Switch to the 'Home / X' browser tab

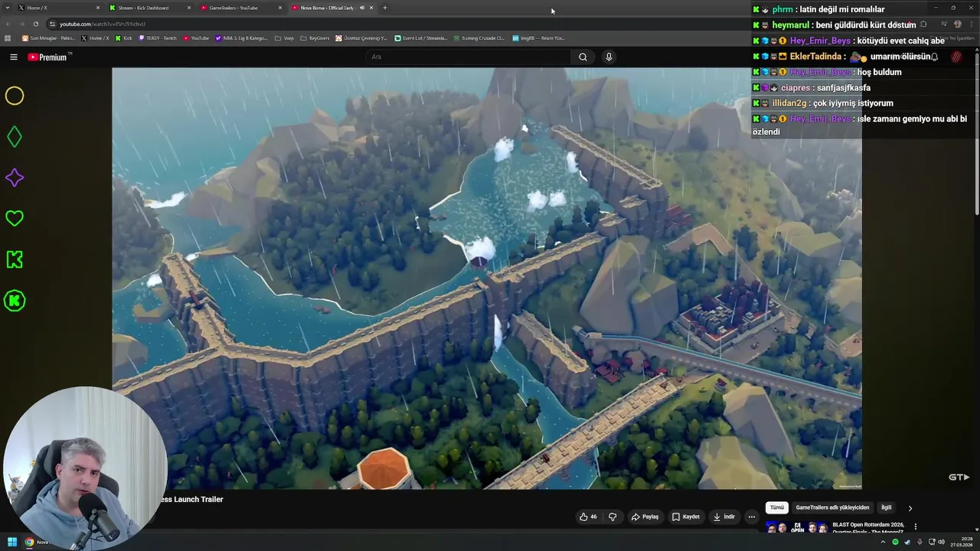pyautogui.click(x=60, y=8)
